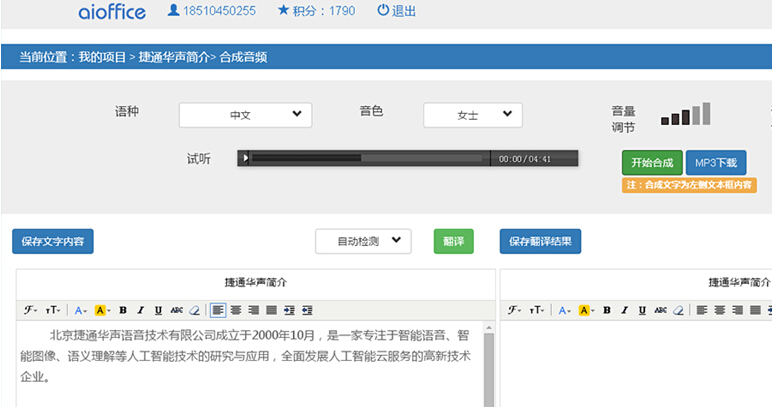Viewport: 773px width, 407px height.
Task: Pick text color in left editor toolbar
Action: (80, 310)
